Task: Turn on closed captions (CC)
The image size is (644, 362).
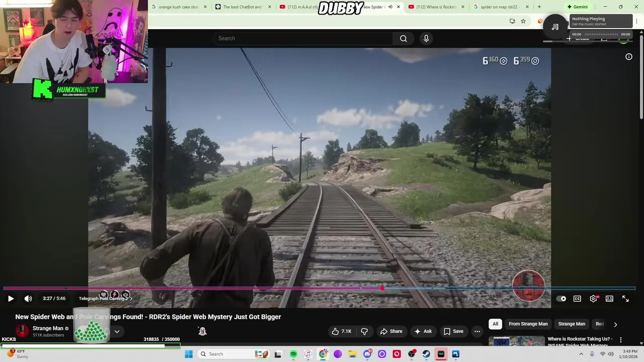Action: click(x=578, y=299)
